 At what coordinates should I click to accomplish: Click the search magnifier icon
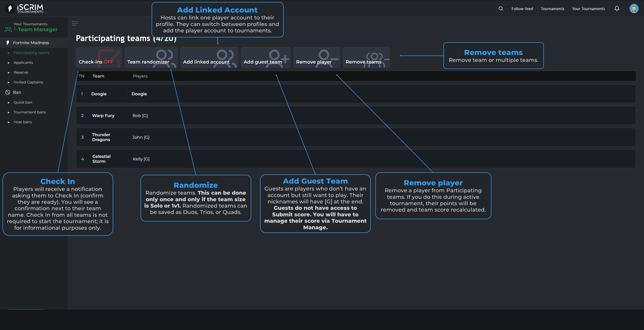(x=500, y=9)
